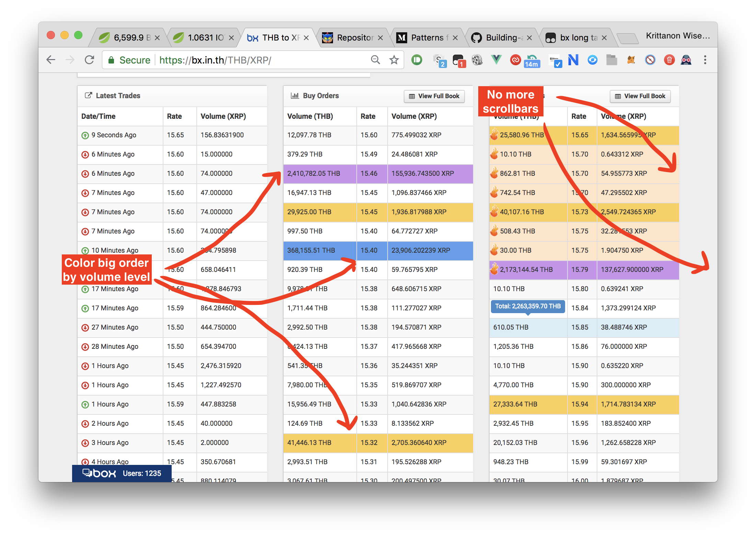The width and height of the screenshot is (756, 537).
Task: Bookmark this page with the star icon
Action: coord(394,60)
